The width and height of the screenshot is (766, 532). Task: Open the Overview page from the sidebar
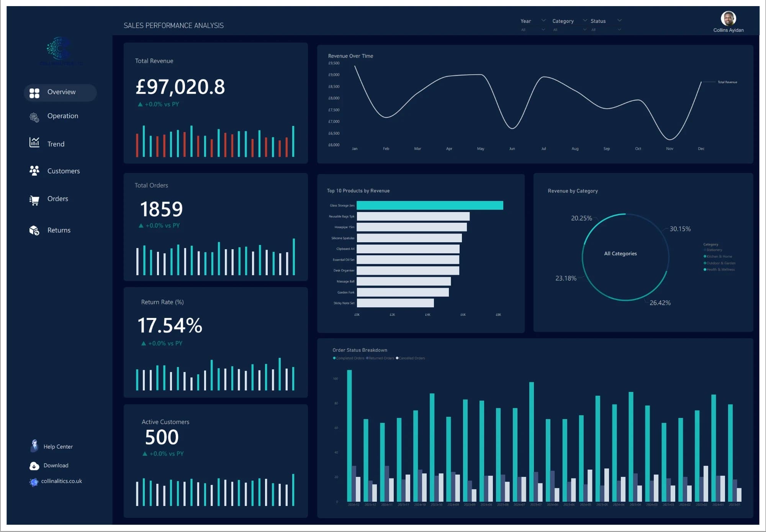click(60, 92)
